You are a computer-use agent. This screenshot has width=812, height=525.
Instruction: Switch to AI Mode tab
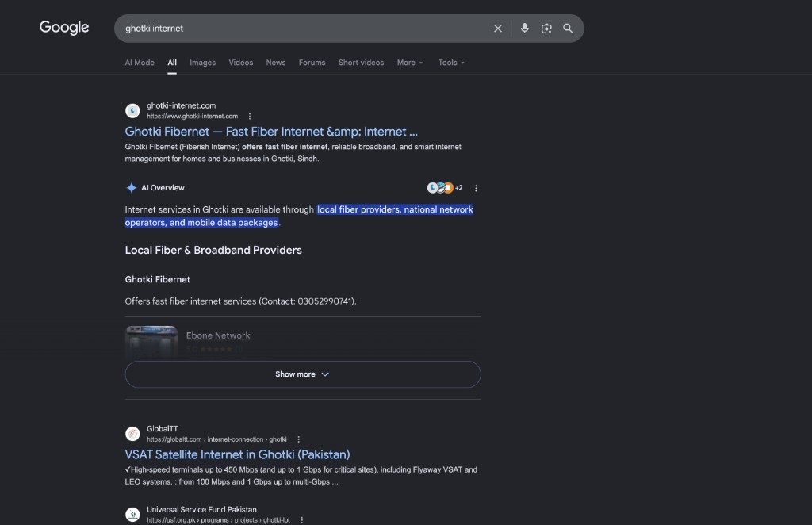[140, 63]
